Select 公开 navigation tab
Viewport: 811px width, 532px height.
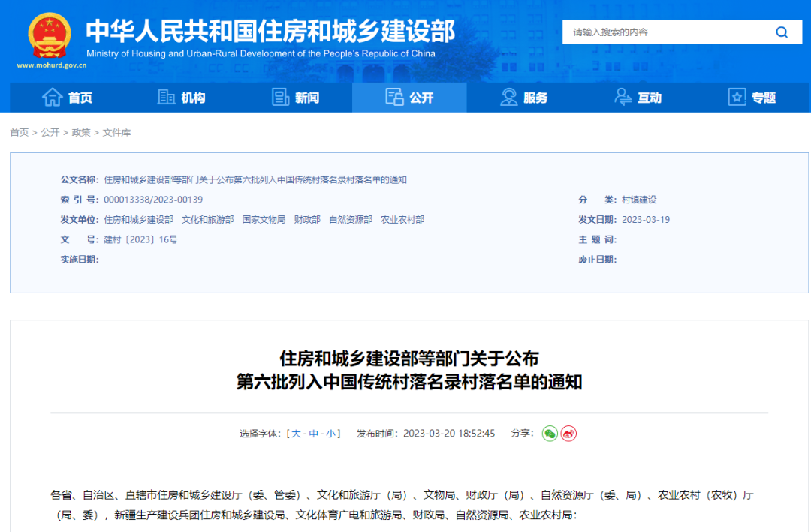click(x=409, y=98)
